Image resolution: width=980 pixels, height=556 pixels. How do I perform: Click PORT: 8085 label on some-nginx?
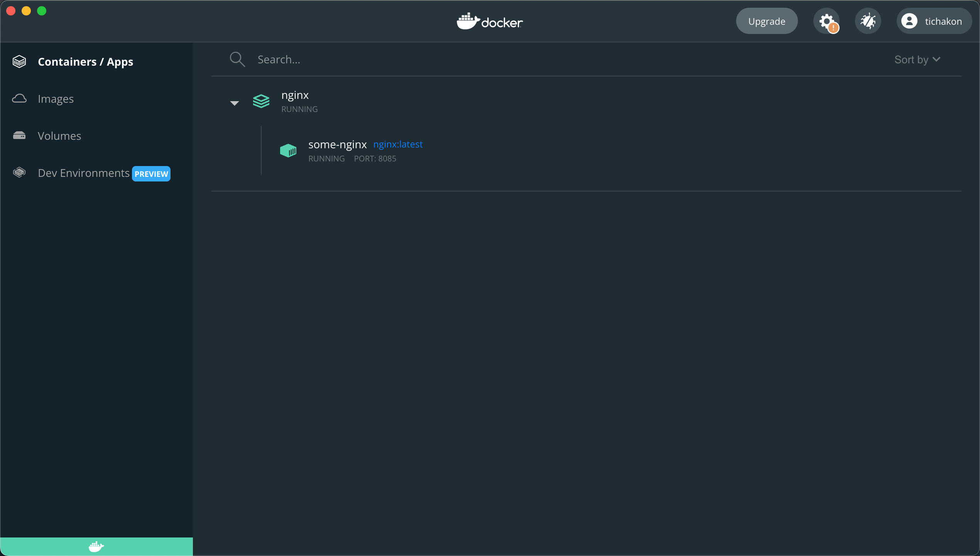coord(375,158)
